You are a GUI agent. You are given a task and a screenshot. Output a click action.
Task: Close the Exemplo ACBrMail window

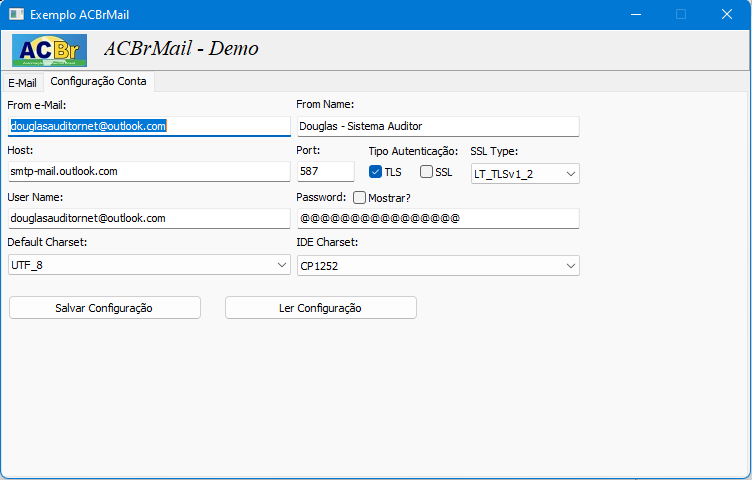[727, 14]
